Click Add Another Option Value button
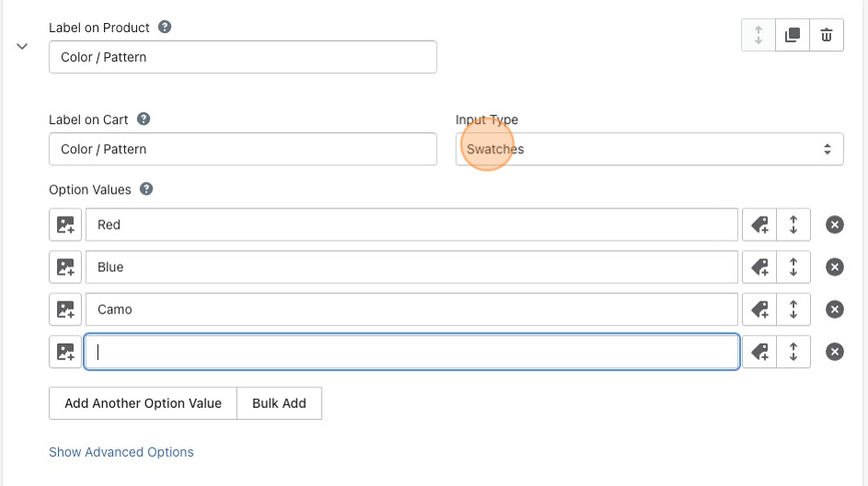Viewport: 868px width, 486px height. [x=143, y=403]
